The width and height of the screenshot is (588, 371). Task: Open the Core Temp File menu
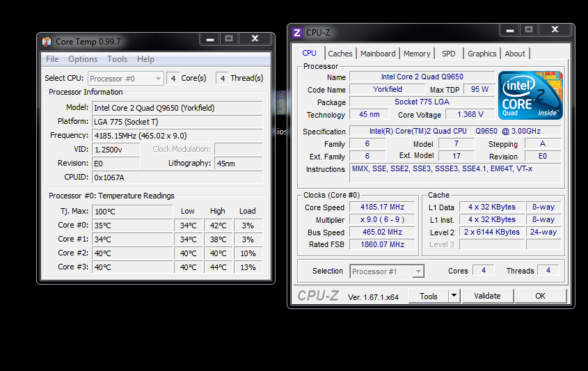(x=52, y=59)
